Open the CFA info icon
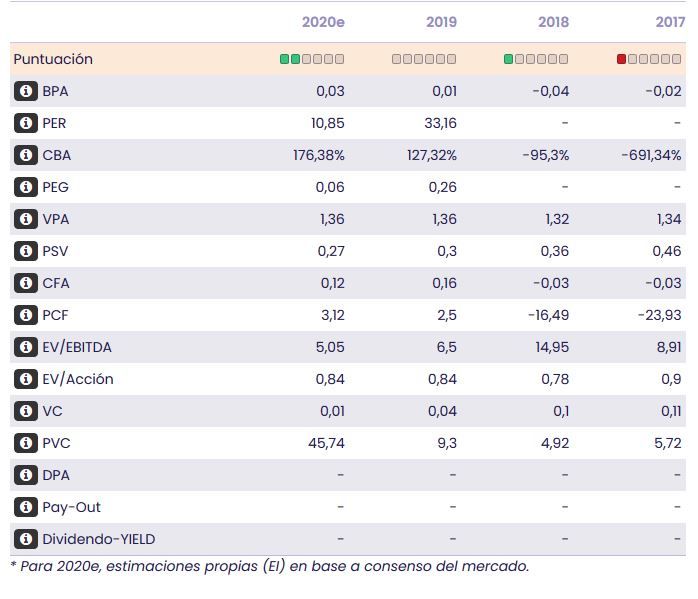 tap(25, 283)
